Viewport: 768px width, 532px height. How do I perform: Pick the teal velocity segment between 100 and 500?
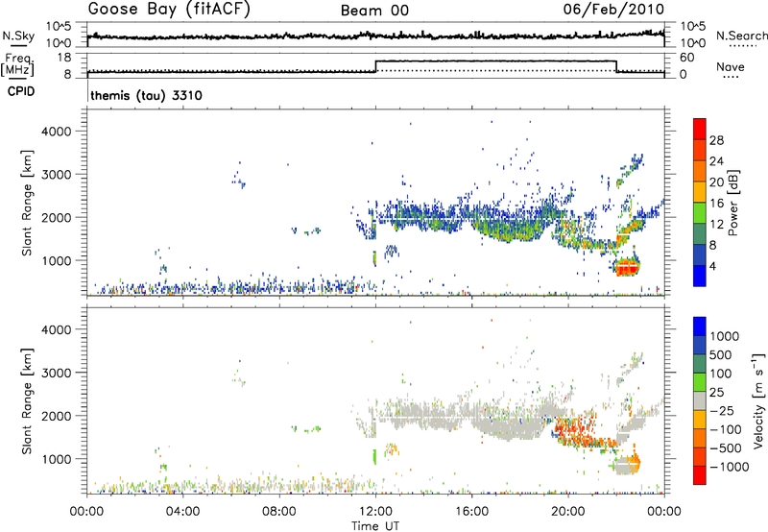700,364
